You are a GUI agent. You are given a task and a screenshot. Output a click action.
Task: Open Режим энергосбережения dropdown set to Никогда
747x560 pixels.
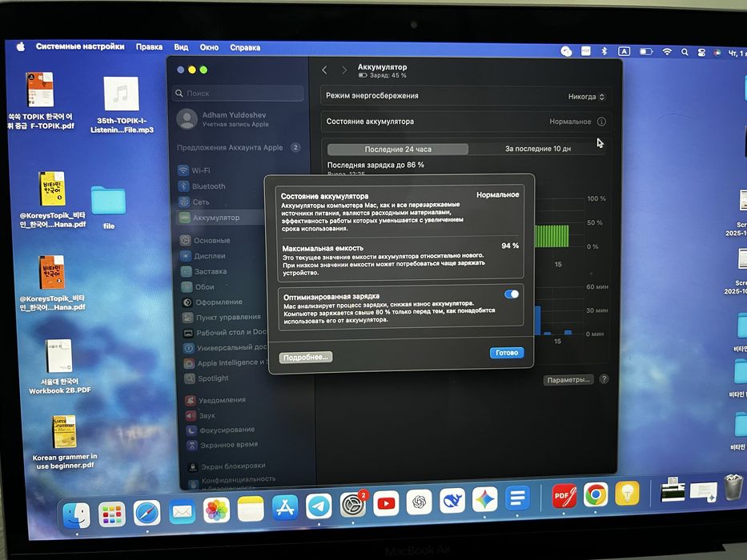point(586,97)
